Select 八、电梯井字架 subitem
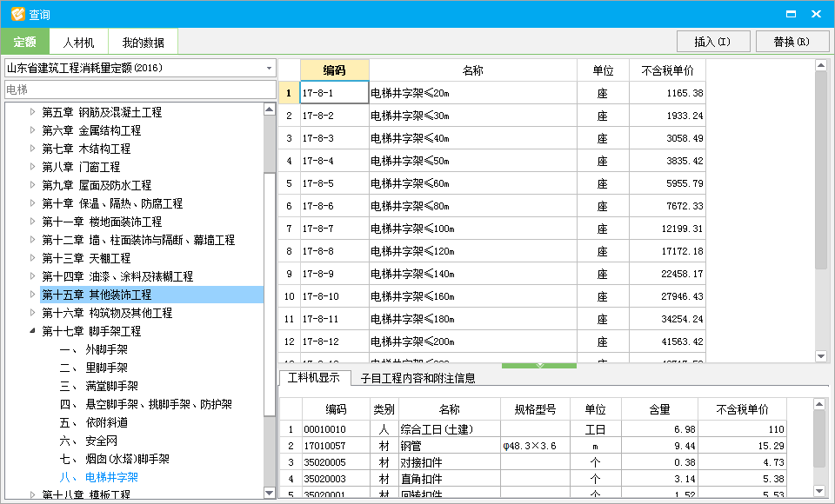The width and height of the screenshot is (835, 504). click(x=99, y=477)
